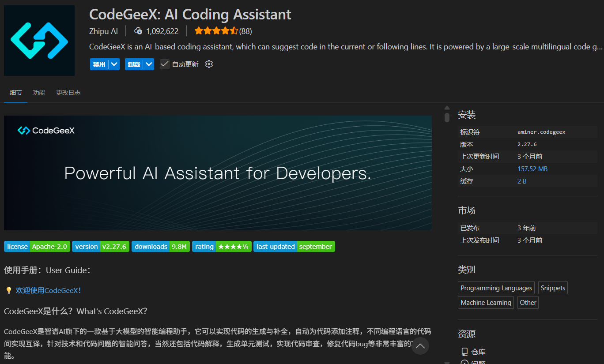
Task: Click the CodeGeeX extension logo icon
Action: [39, 41]
